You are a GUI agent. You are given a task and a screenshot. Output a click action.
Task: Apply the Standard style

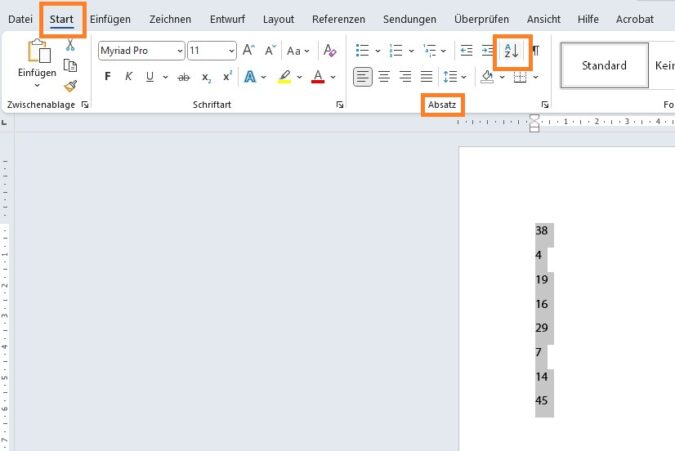coord(604,66)
